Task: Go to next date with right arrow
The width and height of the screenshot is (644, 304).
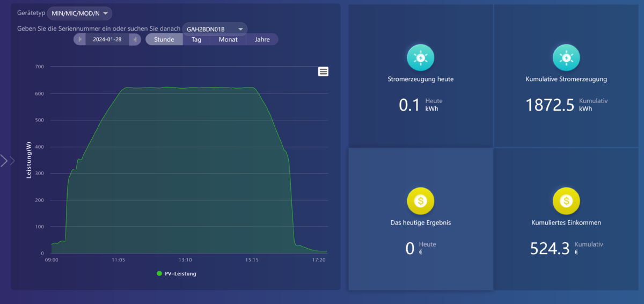Action: pyautogui.click(x=135, y=39)
